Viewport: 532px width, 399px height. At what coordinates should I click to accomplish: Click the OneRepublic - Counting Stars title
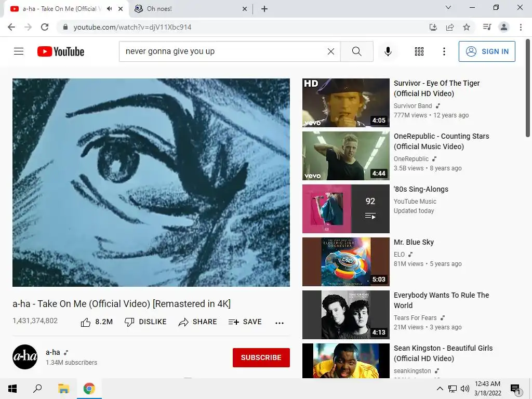442,141
